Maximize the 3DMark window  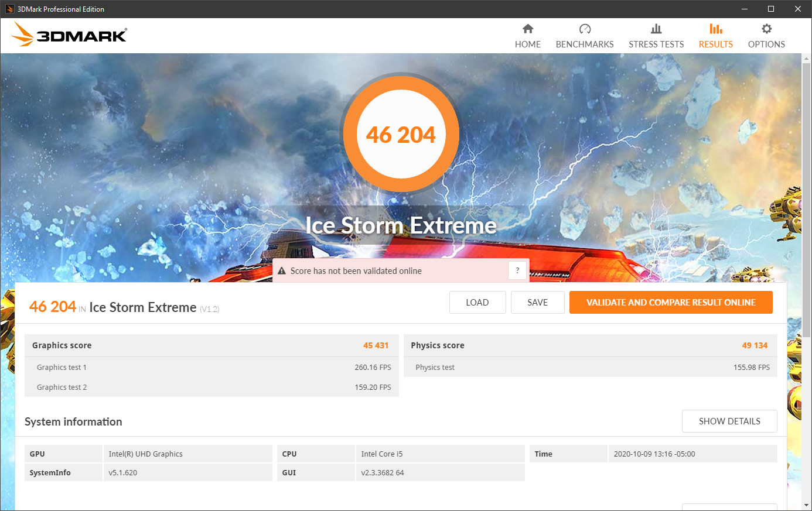pos(771,9)
